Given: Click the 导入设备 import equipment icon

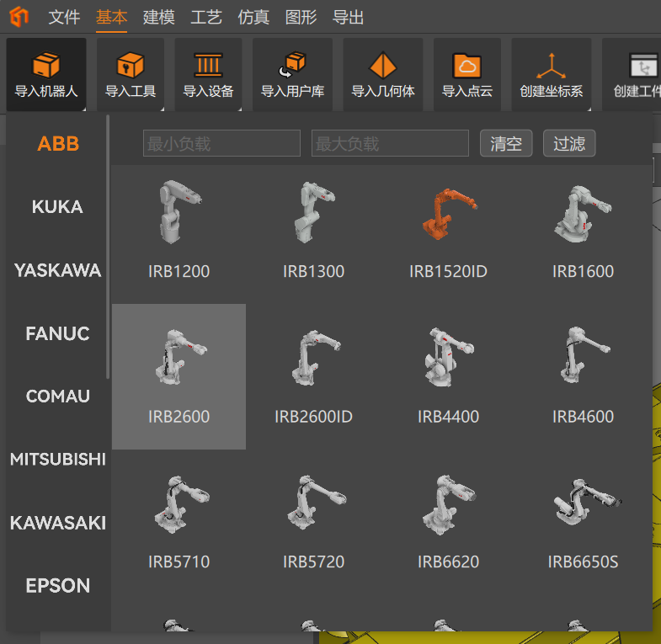Looking at the screenshot, I should [x=208, y=65].
